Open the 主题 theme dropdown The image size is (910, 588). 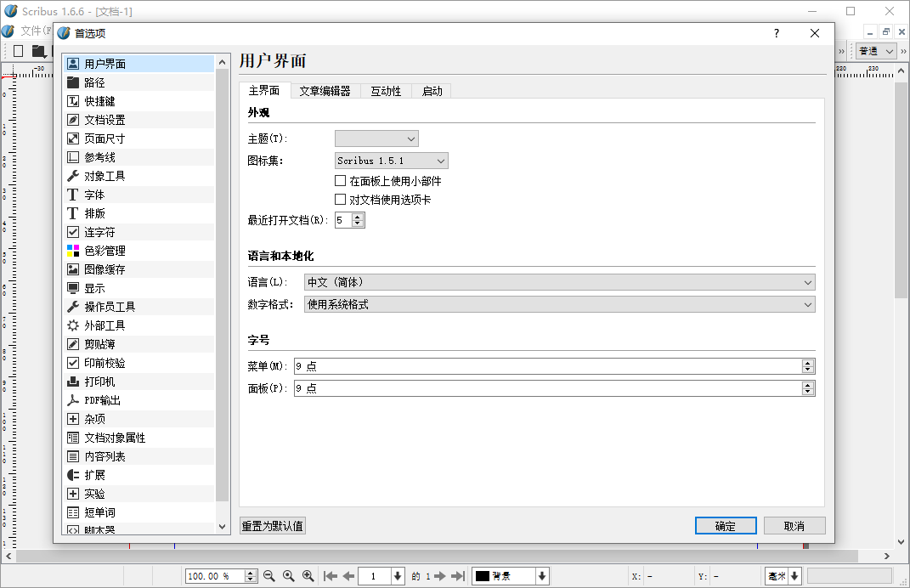click(x=376, y=138)
